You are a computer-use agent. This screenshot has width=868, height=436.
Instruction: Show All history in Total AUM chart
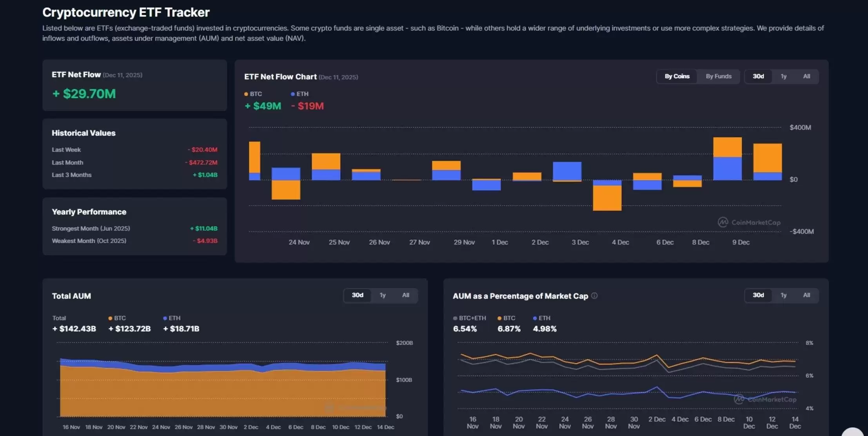(406, 295)
